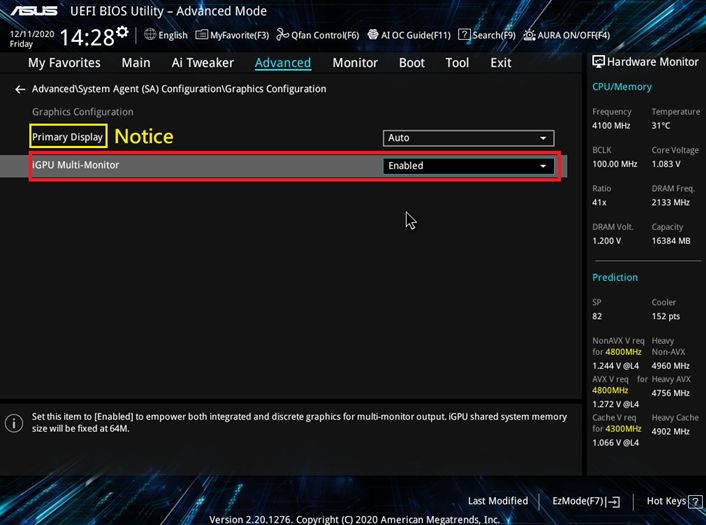Click the 16384 MB capacity value
The image size is (706, 525).
point(671,241)
